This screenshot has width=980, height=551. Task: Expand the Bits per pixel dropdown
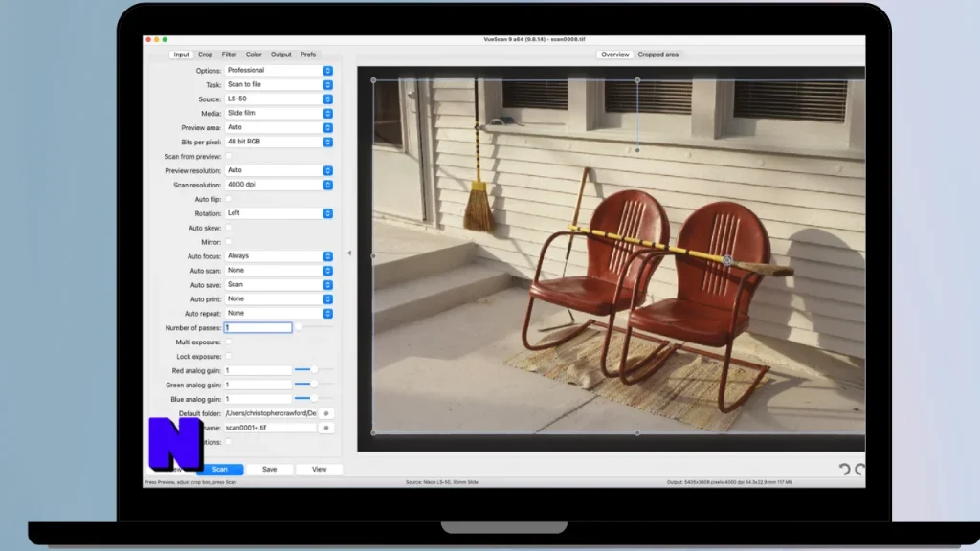click(278, 142)
